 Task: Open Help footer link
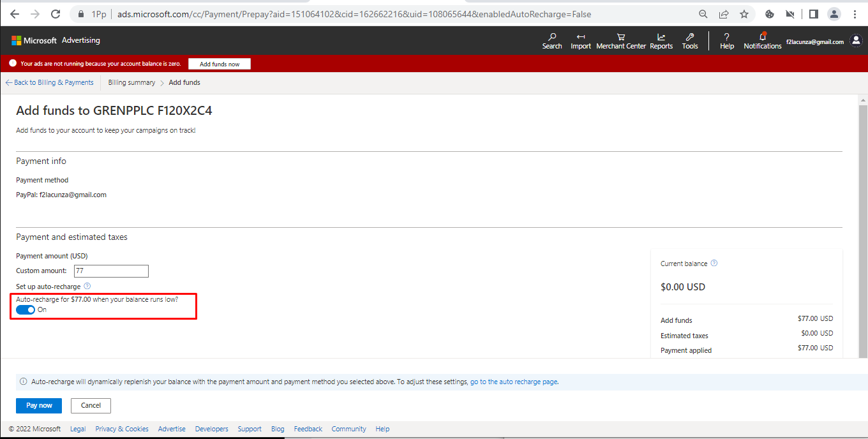(382, 429)
